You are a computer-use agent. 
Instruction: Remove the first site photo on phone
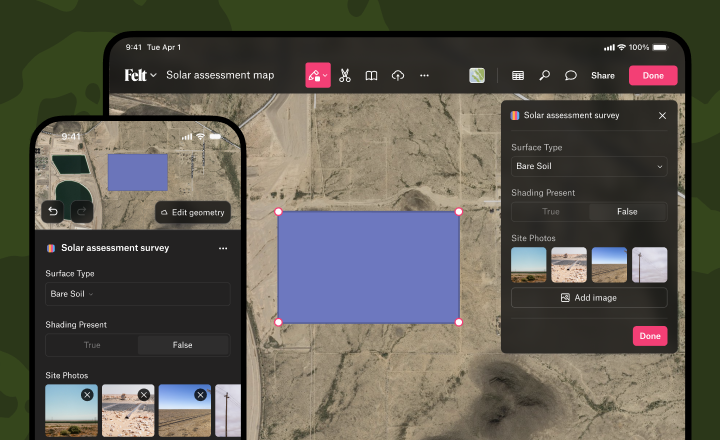(87, 395)
